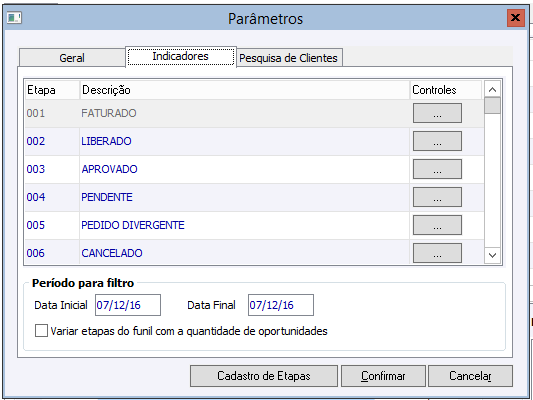This screenshot has height=400, width=533.
Task: Open controls button for FATURADO row
Action: [x=437, y=113]
